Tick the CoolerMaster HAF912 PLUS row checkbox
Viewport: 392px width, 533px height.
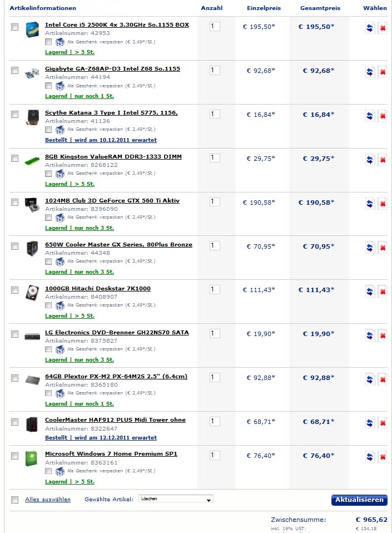point(14,422)
